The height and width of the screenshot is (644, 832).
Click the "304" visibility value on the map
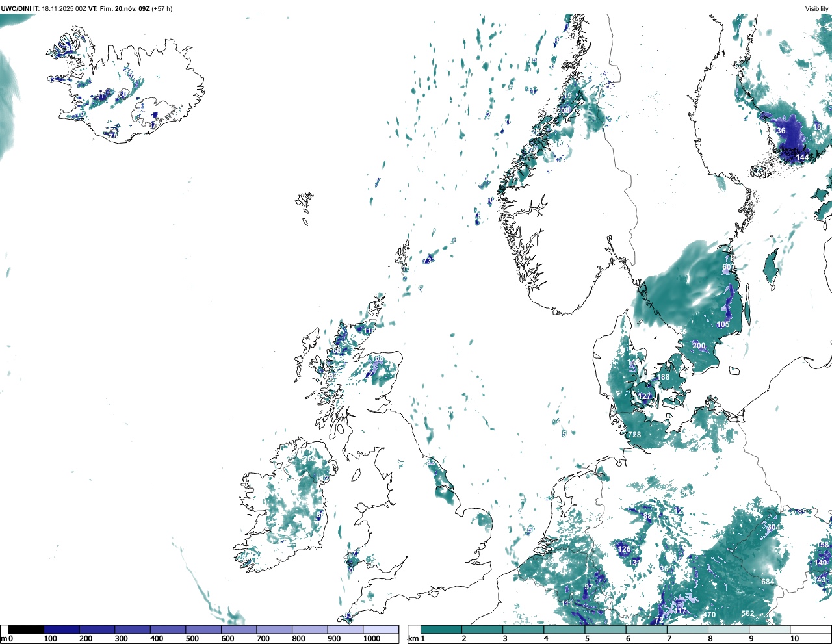(x=773, y=527)
